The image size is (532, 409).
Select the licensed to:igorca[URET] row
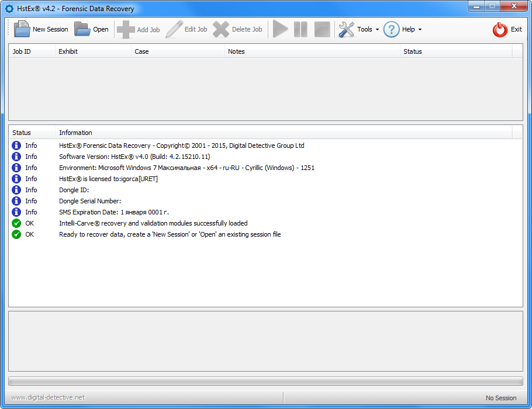pos(265,179)
